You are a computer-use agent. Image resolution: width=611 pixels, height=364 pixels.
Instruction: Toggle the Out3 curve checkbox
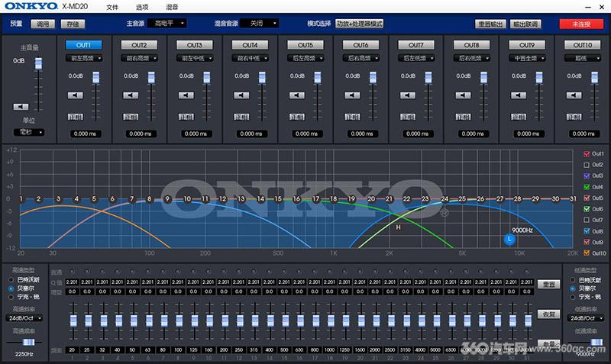(x=587, y=176)
